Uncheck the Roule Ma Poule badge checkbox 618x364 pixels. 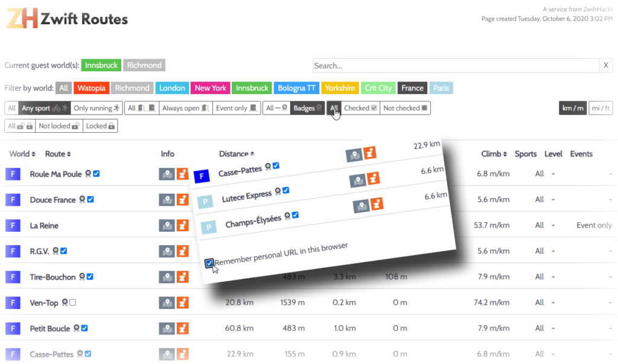(x=97, y=173)
